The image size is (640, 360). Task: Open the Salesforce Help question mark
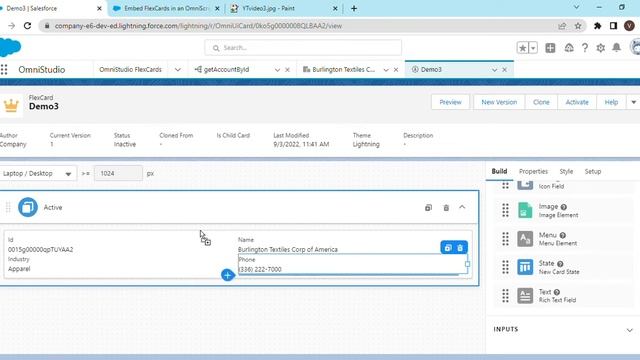click(584, 48)
